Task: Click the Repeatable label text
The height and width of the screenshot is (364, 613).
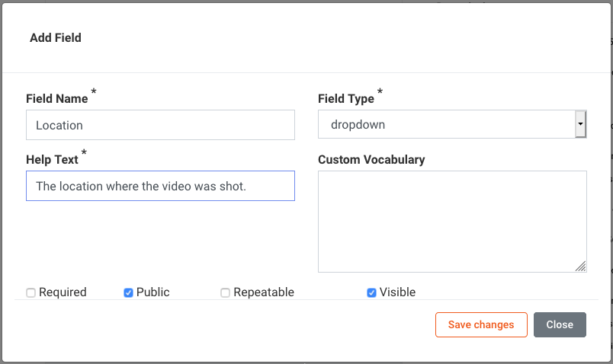Action: click(x=264, y=292)
